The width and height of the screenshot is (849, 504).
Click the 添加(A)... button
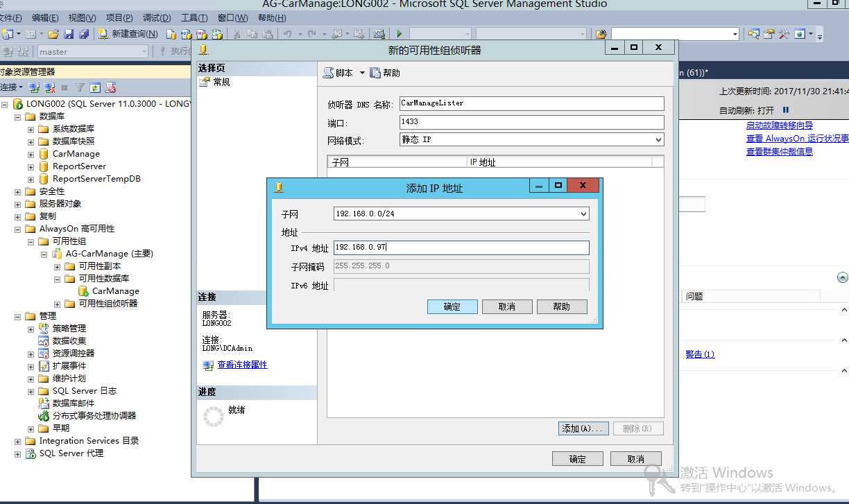[583, 428]
